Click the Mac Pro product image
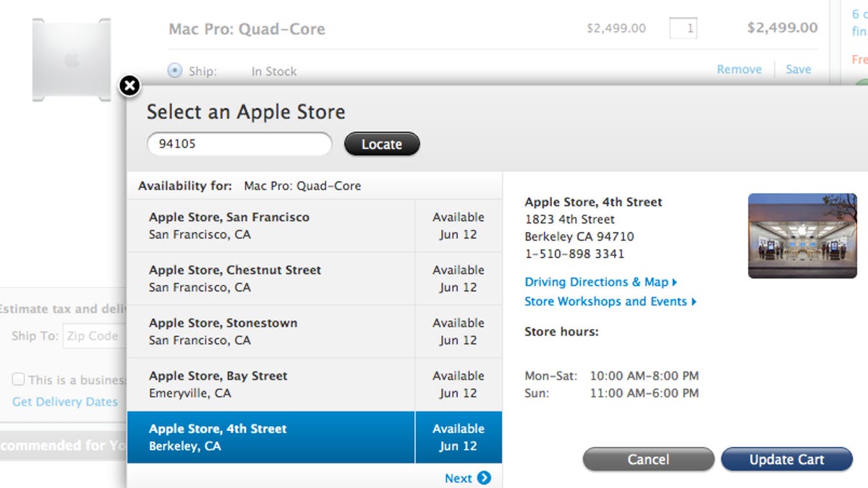 (71, 59)
